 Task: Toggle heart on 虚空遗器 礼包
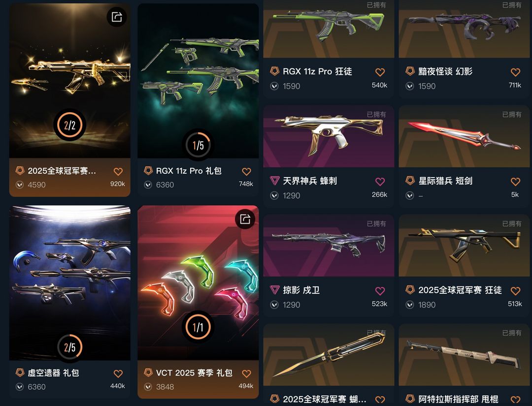118,374
